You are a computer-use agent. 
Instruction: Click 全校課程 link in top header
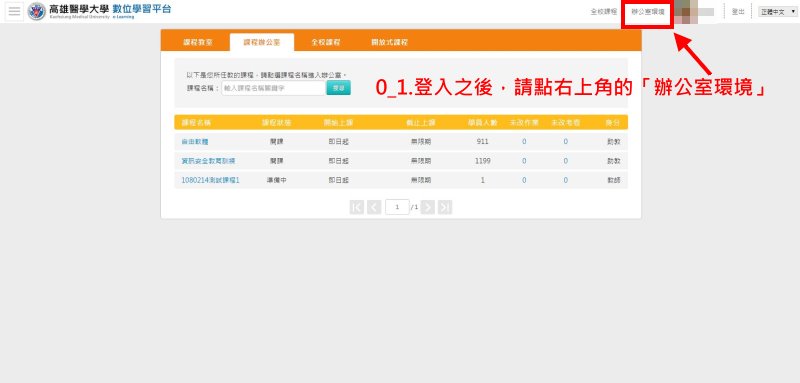tap(604, 12)
